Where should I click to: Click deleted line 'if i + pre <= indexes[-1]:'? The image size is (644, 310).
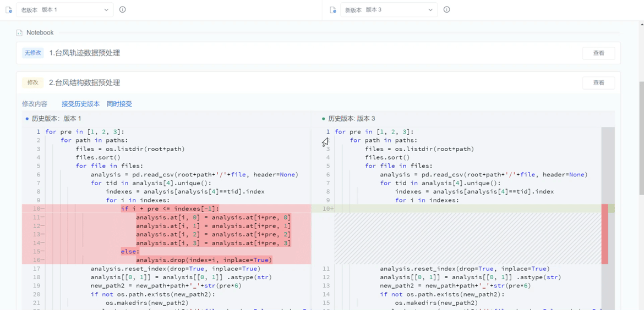(170, 209)
